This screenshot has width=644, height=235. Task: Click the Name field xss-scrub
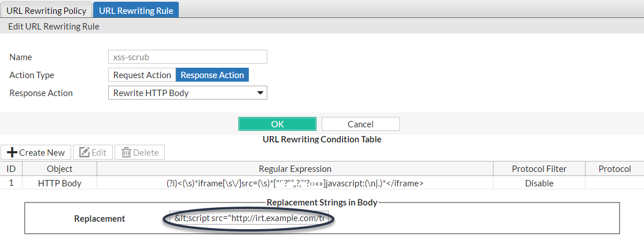(x=187, y=57)
